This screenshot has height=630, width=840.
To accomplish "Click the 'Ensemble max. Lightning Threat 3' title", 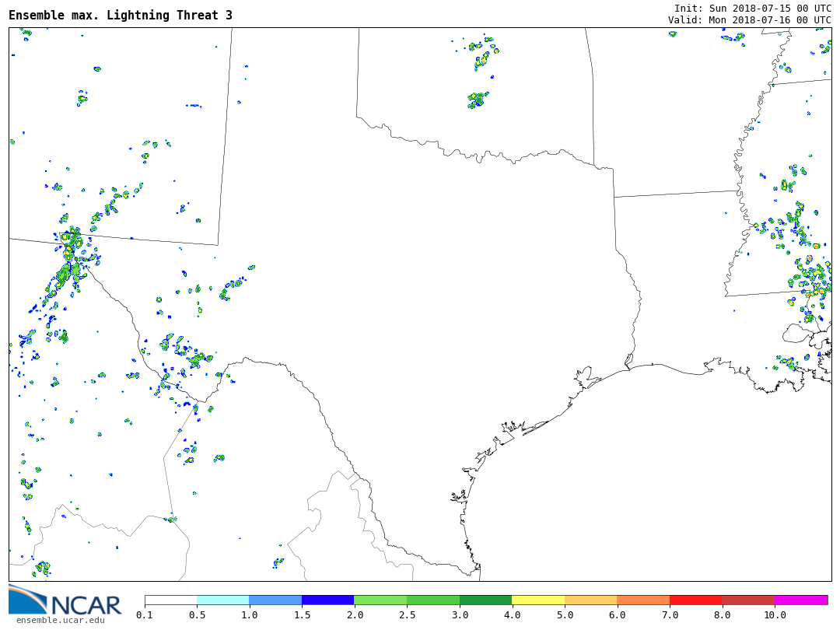I will [121, 16].
